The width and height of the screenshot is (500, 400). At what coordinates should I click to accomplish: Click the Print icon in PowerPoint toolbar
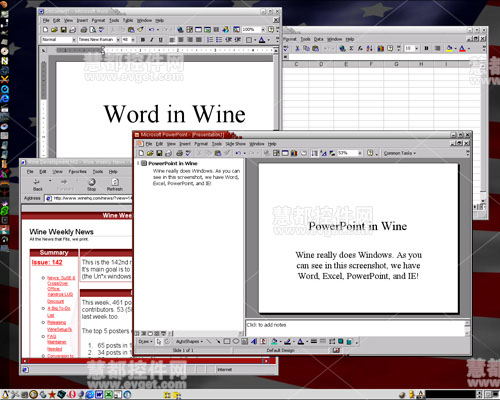click(x=179, y=153)
